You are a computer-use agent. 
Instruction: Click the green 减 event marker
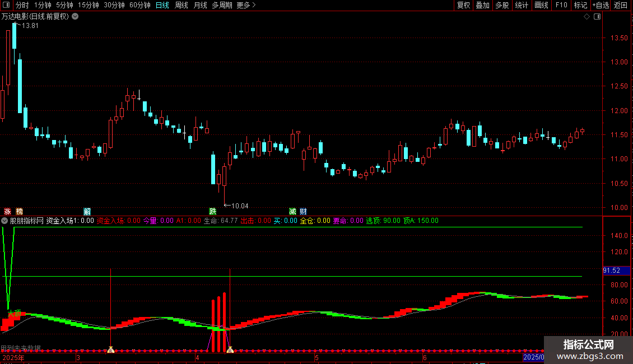click(292, 212)
